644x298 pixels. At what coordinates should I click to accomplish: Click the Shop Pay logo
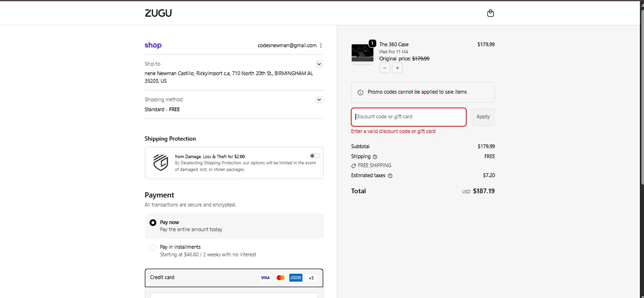pyautogui.click(x=153, y=45)
